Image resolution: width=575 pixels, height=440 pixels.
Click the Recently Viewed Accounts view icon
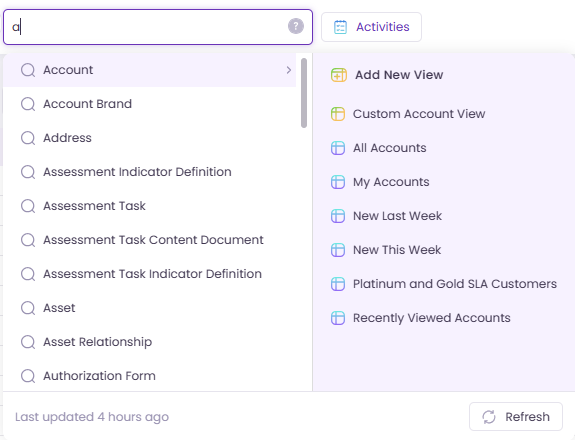(338, 318)
